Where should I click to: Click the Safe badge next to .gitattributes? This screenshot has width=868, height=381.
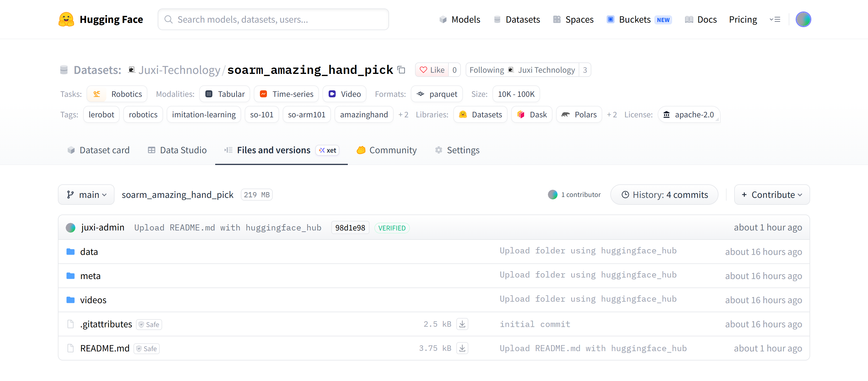click(x=149, y=324)
